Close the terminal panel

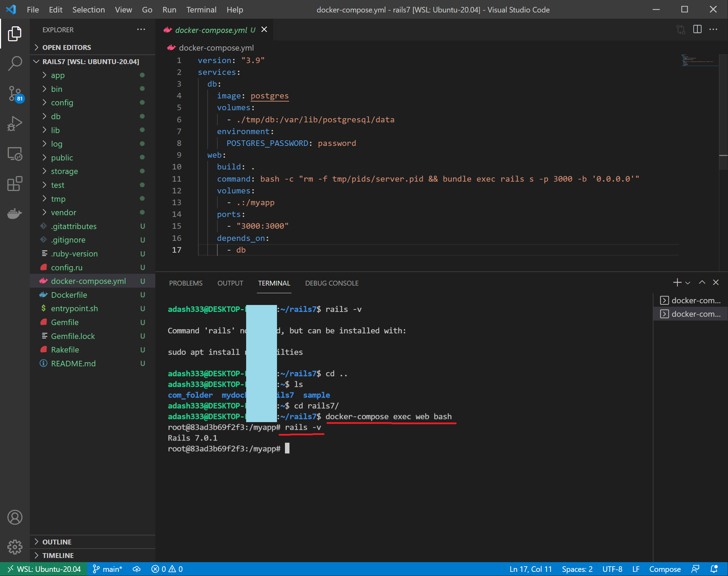(716, 282)
